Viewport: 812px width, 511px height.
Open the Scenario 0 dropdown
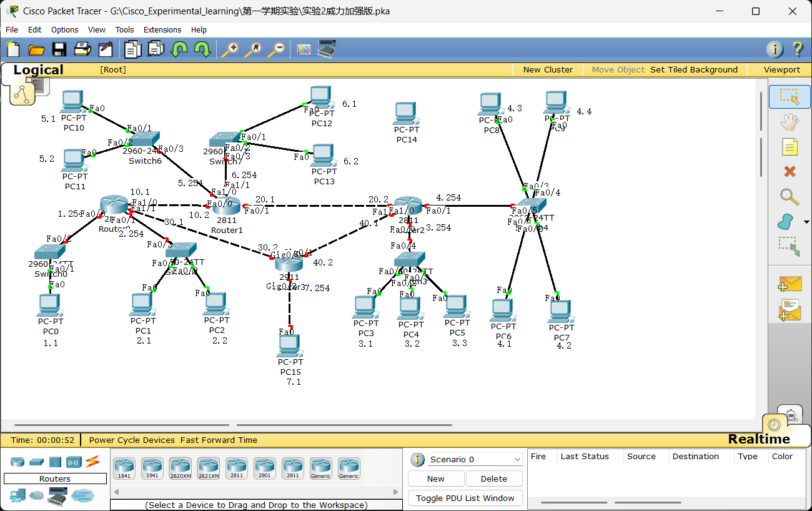click(x=475, y=459)
